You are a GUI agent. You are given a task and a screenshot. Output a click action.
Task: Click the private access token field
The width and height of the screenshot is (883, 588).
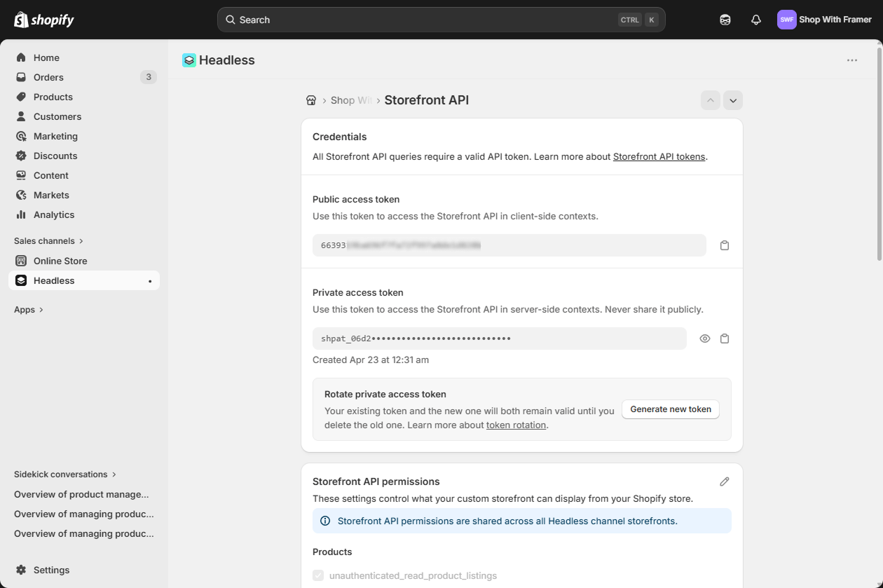click(x=500, y=339)
